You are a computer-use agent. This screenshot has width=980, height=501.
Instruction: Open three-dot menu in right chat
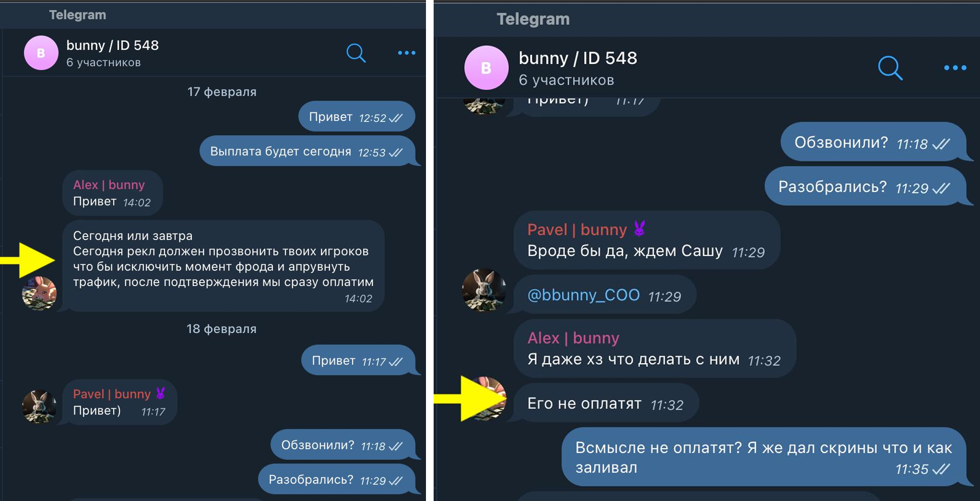(x=955, y=68)
